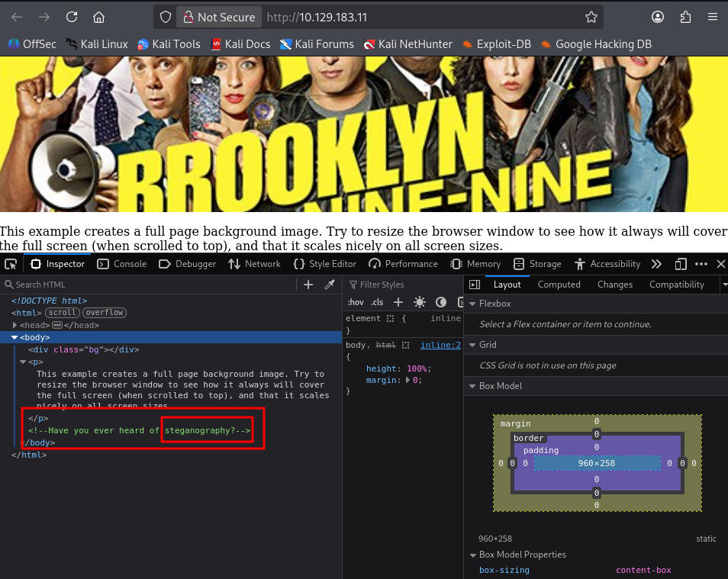Click the height 100% value
This screenshot has width=728, height=579.
click(x=417, y=368)
